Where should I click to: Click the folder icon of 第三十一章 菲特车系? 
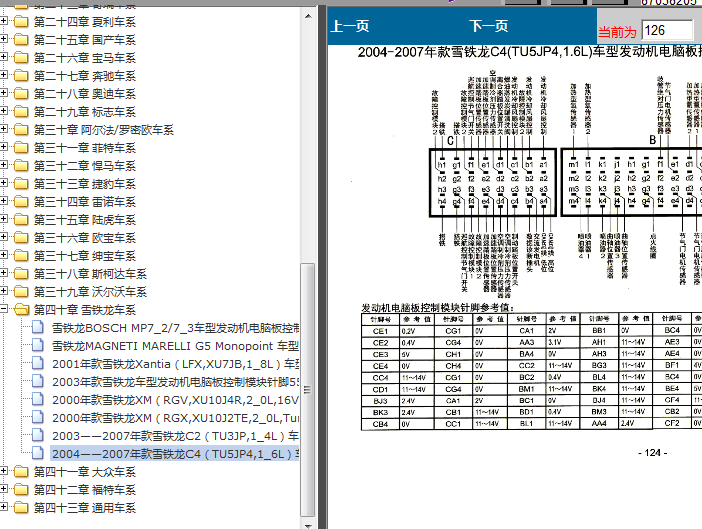(21, 147)
